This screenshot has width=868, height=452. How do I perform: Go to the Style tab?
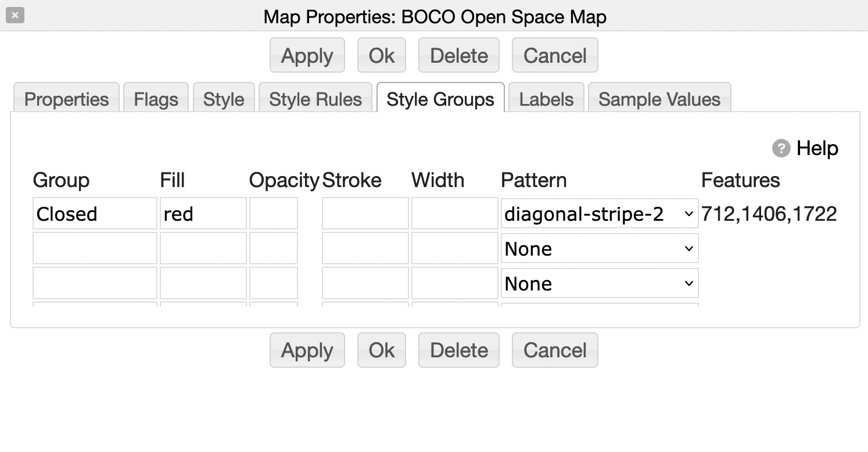pyautogui.click(x=224, y=99)
